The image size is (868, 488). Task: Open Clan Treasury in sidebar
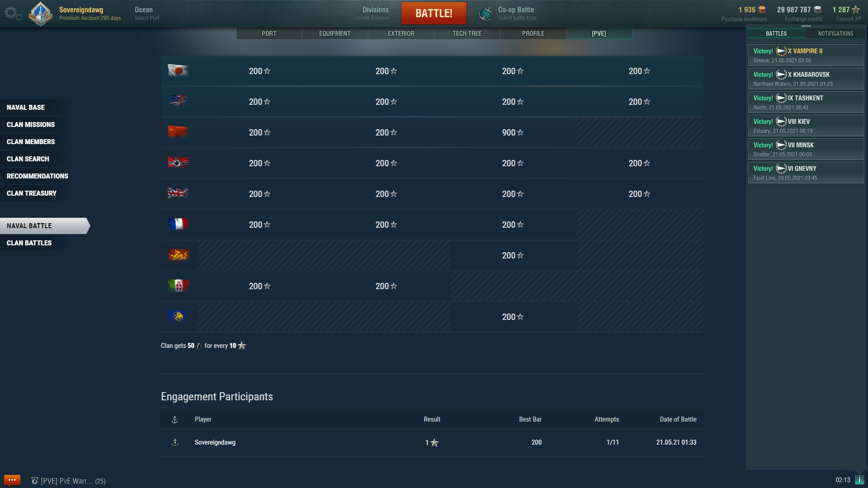click(32, 193)
